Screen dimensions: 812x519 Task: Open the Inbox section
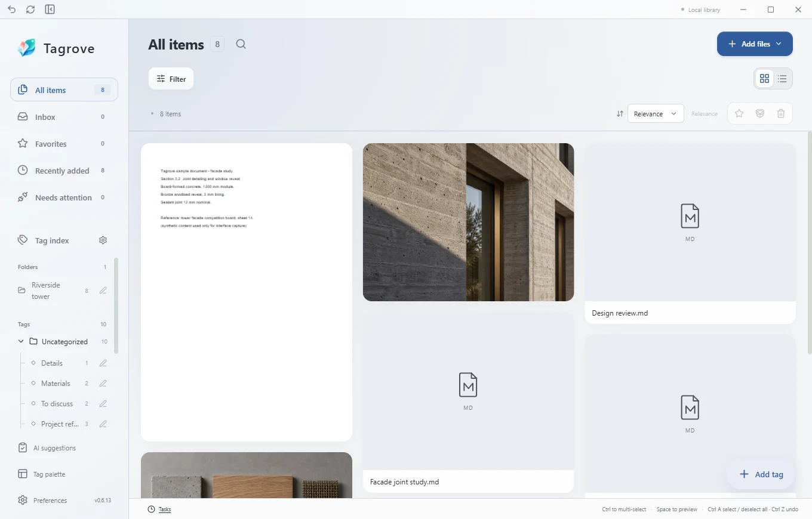click(64, 117)
